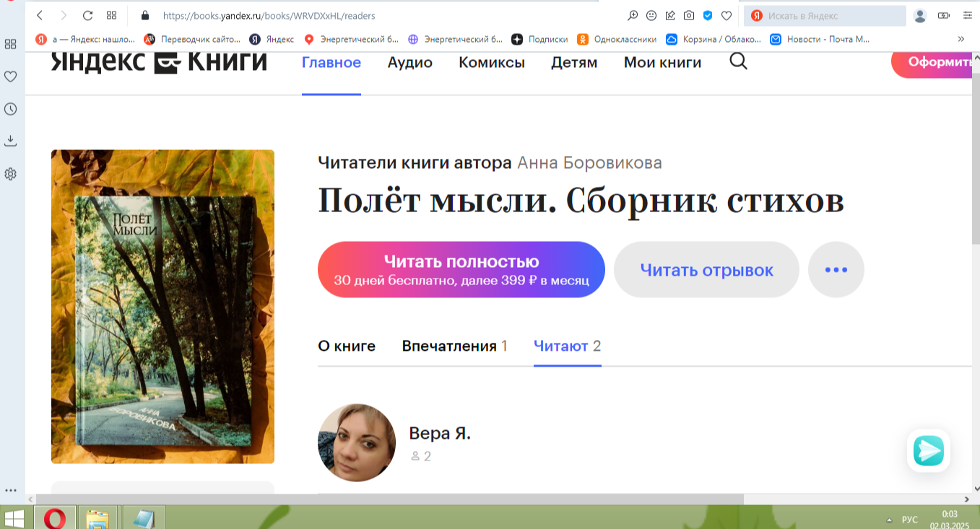980x529 pixels.
Task: Select the 'Читают 2' tab
Action: tap(568, 346)
